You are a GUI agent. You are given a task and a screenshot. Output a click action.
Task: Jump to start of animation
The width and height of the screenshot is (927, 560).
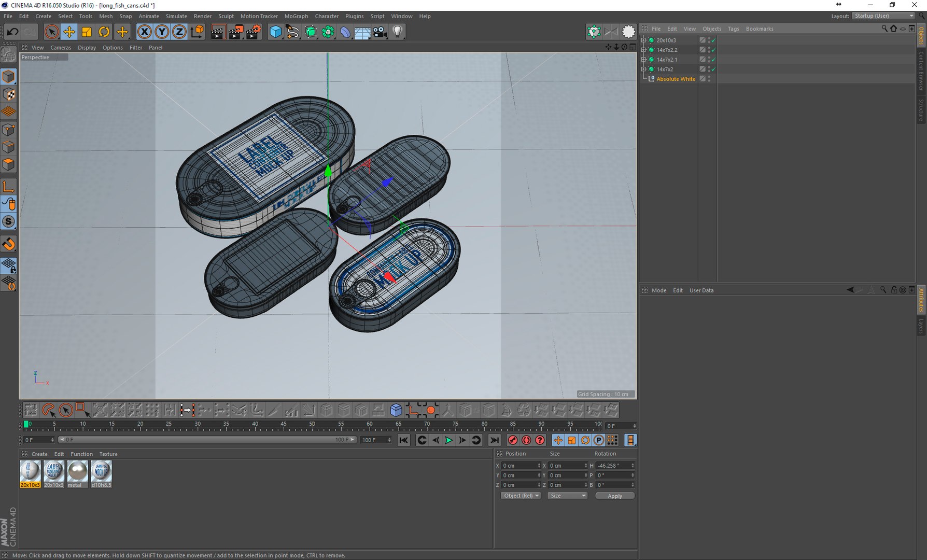click(403, 440)
